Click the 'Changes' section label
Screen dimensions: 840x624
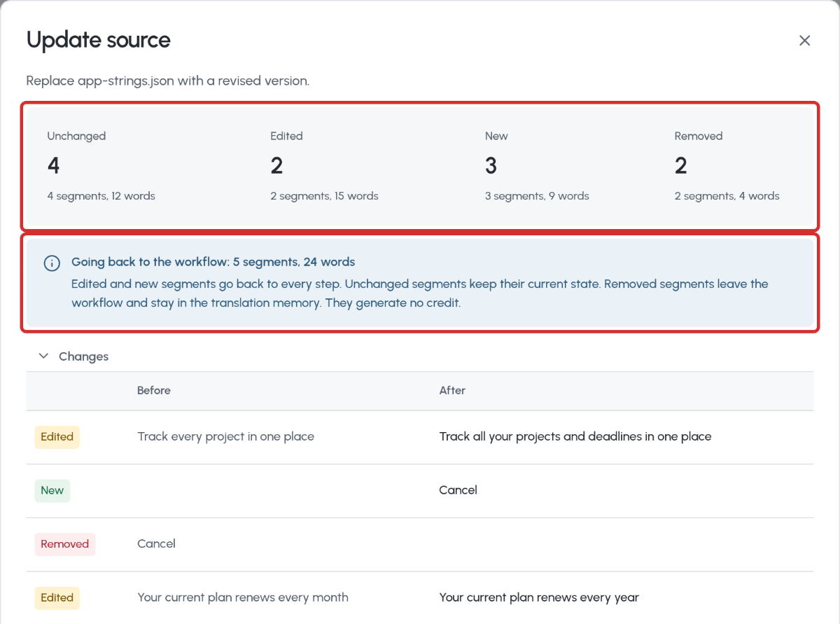coord(83,356)
